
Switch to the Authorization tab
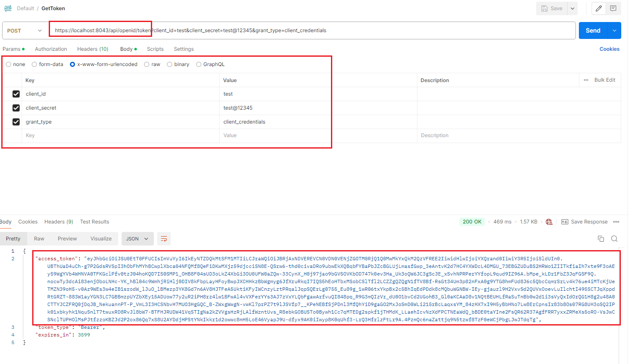click(x=51, y=49)
